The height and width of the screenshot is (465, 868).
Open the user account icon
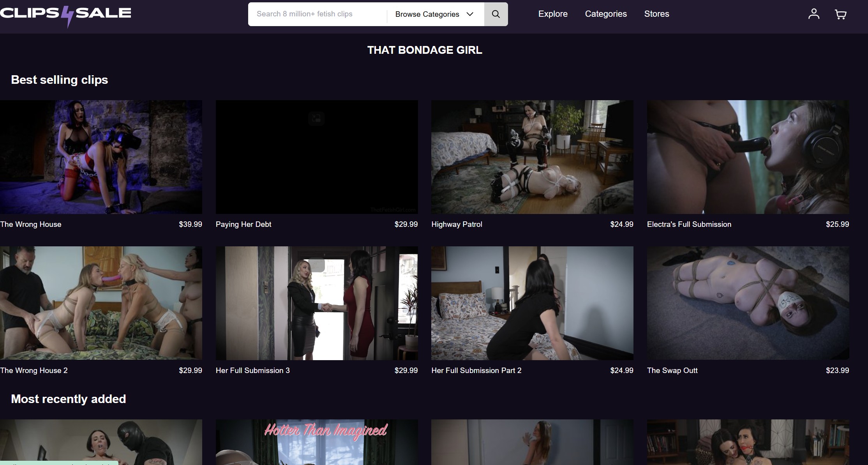[813, 14]
